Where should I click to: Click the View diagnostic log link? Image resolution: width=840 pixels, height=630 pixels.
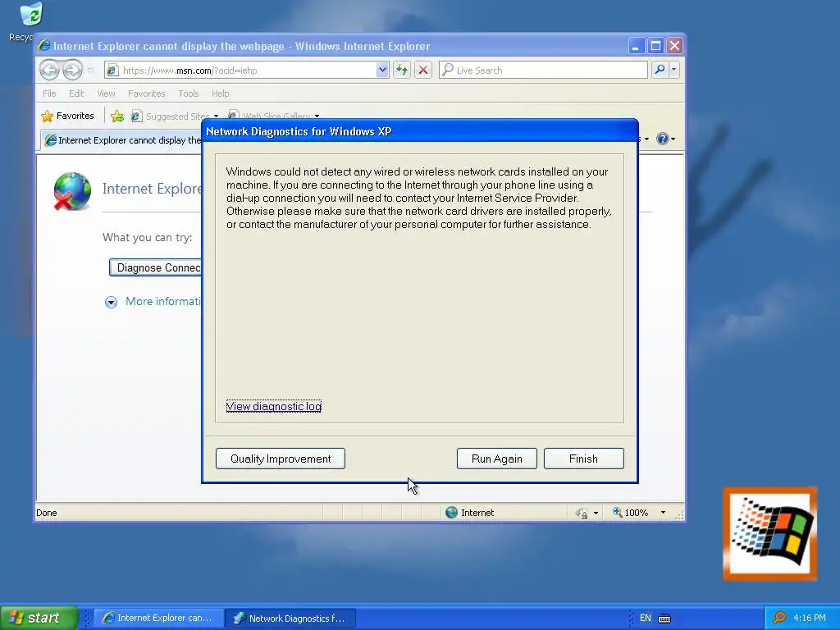pos(273,406)
